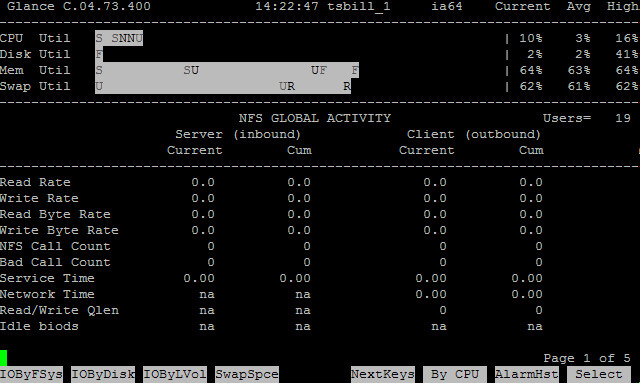This screenshot has height=384, width=640.
Task: Click the Users= 19 counter
Action: [587, 118]
